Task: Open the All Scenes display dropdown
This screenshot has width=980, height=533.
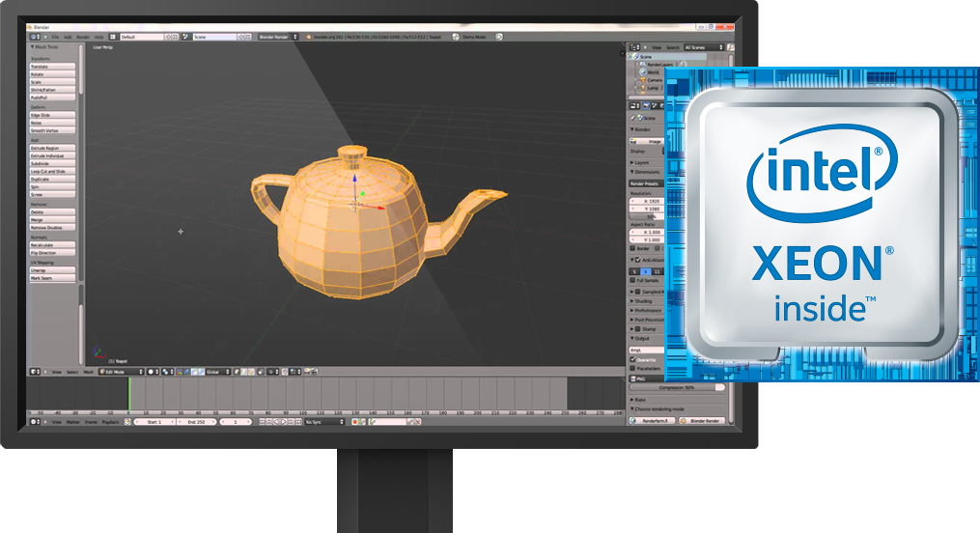Action: tap(703, 47)
